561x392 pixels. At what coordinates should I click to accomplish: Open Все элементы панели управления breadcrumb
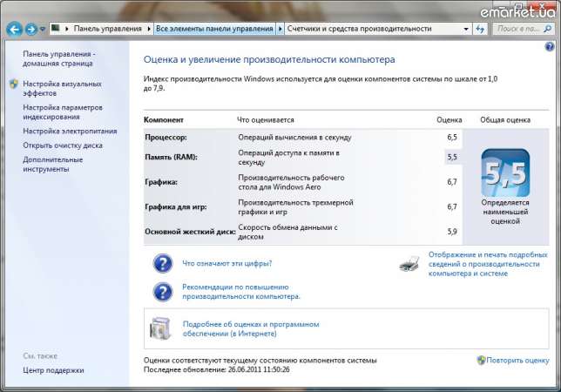click(x=214, y=29)
